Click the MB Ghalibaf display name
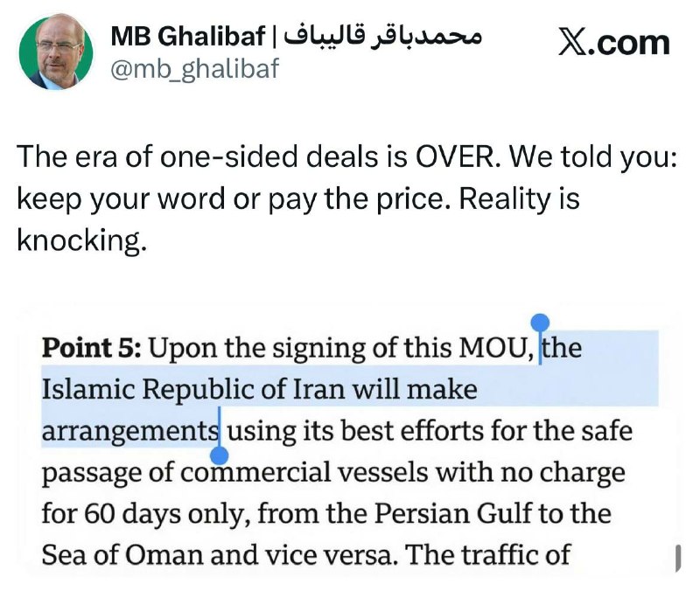The width and height of the screenshot is (700, 598). click(187, 36)
